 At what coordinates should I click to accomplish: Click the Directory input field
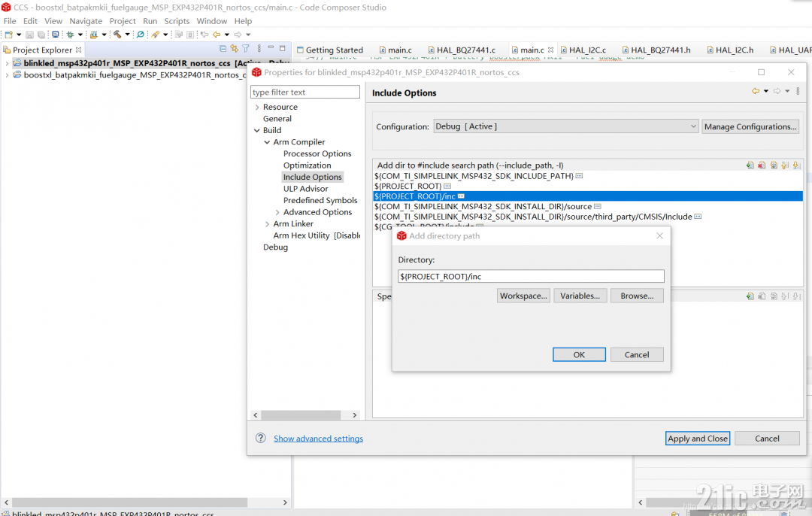click(x=531, y=276)
